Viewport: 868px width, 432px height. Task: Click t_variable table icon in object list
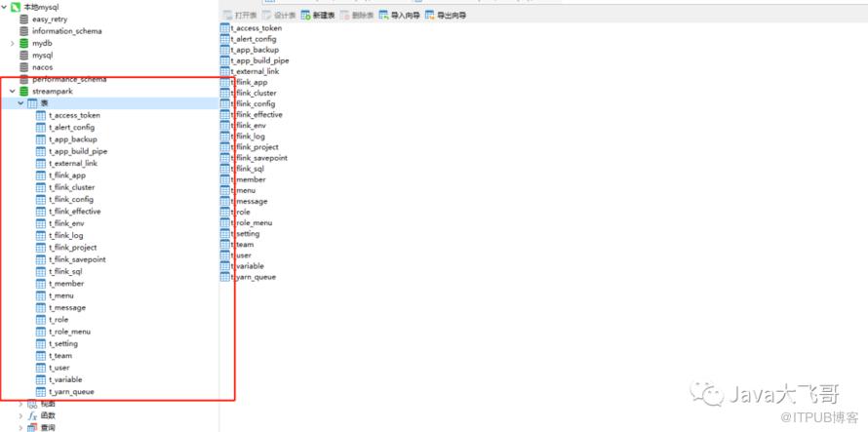(224, 266)
